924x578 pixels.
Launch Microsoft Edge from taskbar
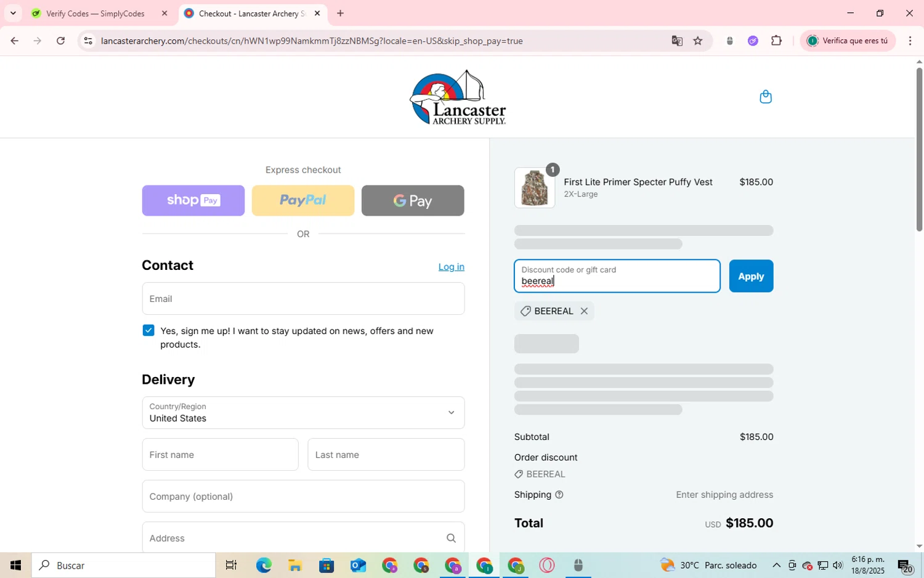pyautogui.click(x=264, y=565)
